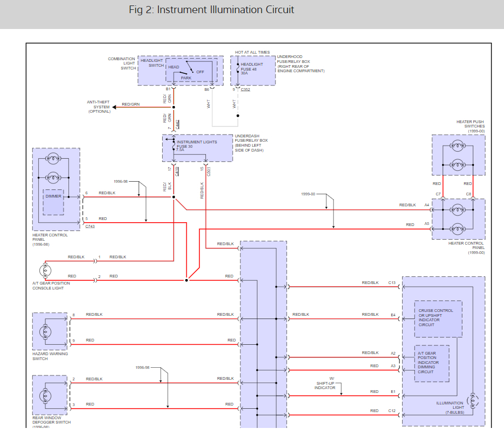Click the 'RED/GRN' wire label near anti-theft arrow
This screenshot has height=440, width=504.
click(x=130, y=105)
